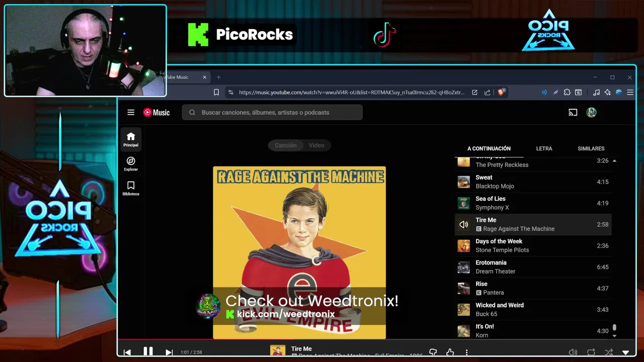This screenshot has height=362, width=644.
Task: Play Days of the Week
Action: coord(533,246)
